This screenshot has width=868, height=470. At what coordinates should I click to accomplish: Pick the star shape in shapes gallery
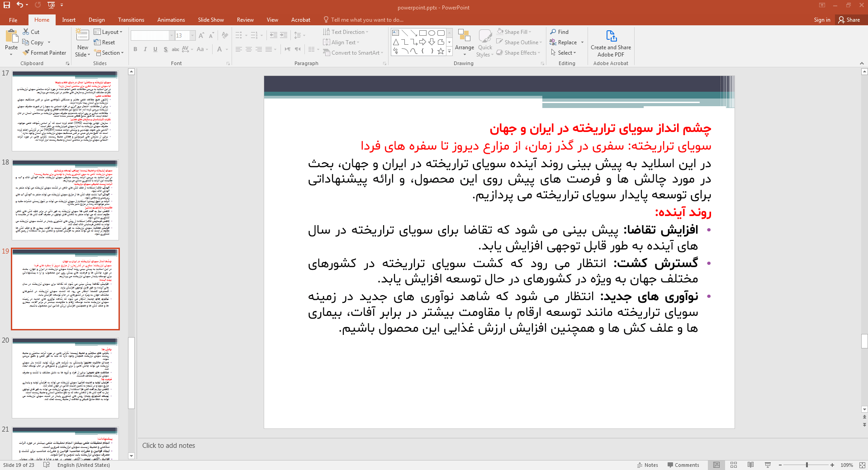441,51
